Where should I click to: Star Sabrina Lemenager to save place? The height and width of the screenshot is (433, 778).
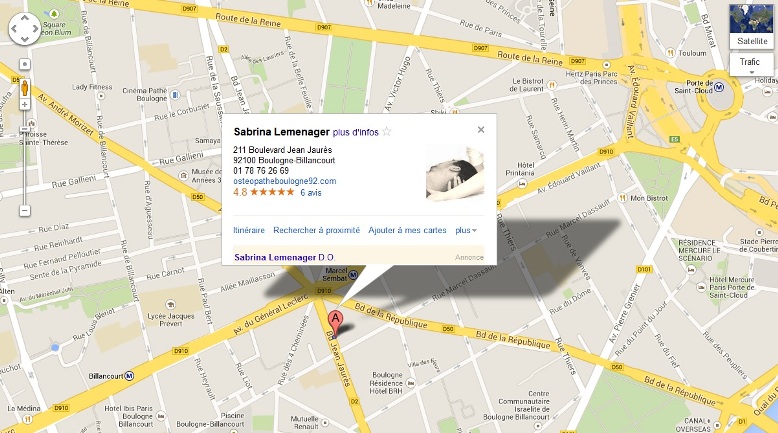click(x=387, y=132)
